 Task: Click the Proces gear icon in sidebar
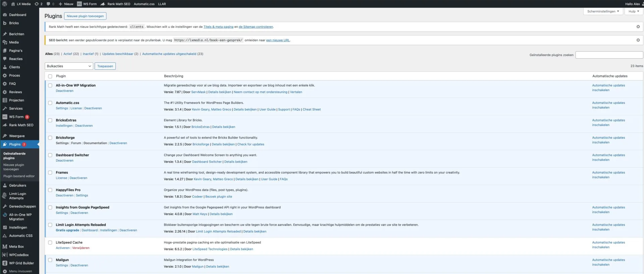click(5, 75)
